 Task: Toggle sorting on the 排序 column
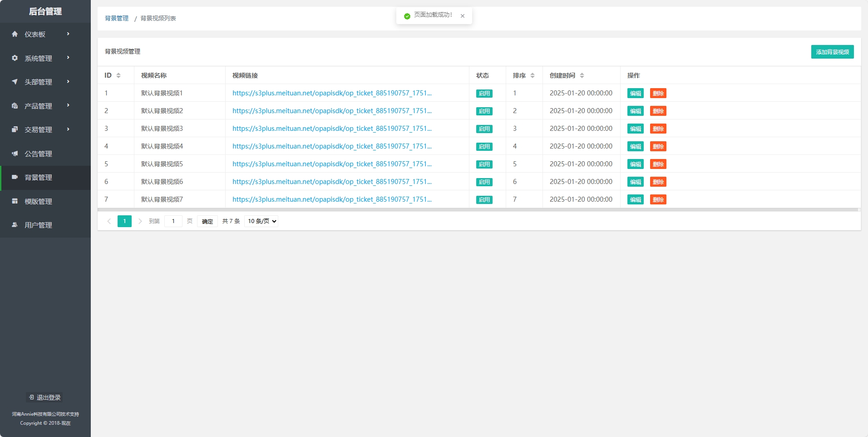point(533,75)
